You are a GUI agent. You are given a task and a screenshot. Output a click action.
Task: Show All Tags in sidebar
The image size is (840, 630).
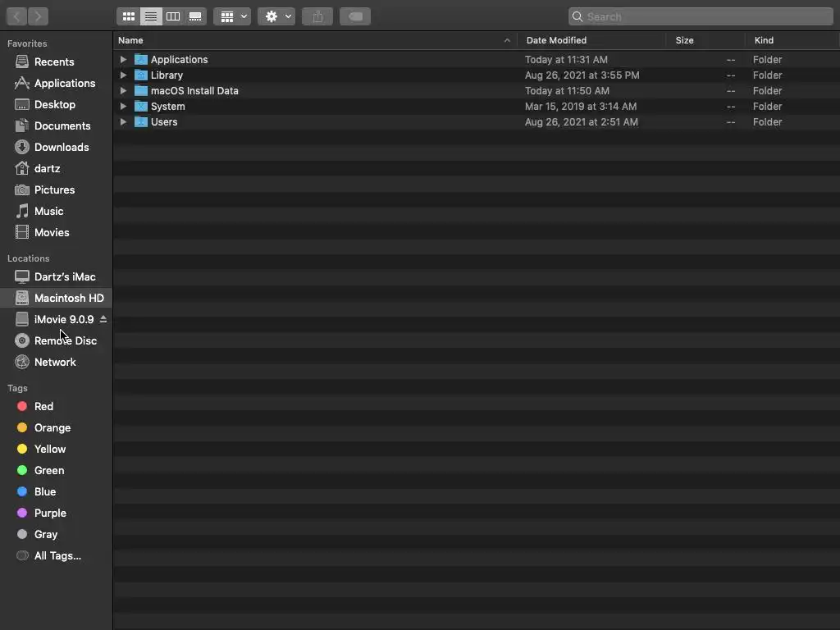(56, 556)
